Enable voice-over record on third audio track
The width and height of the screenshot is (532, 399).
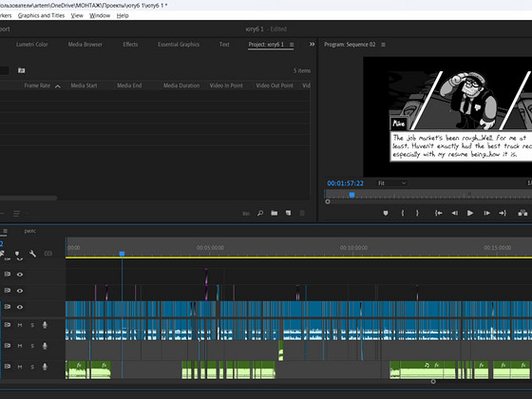point(45,367)
